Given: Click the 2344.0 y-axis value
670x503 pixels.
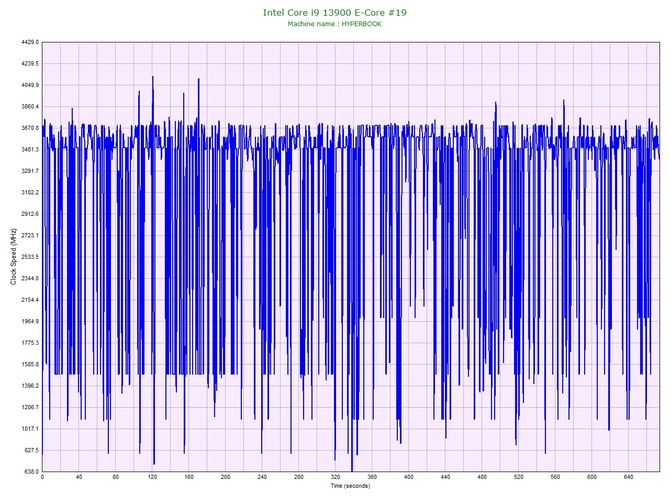Looking at the screenshot, I should click(x=30, y=278).
